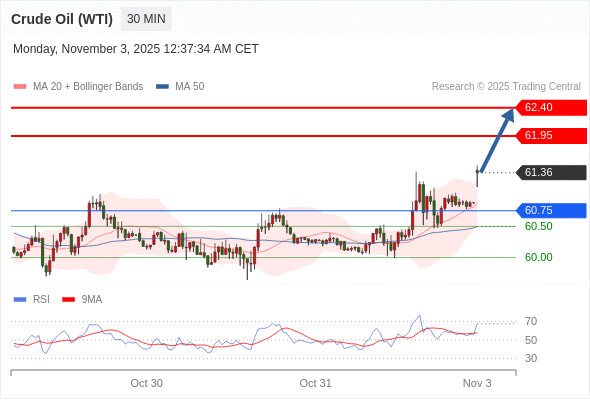Click the 60.75 blue pivot price tag
The height and width of the screenshot is (400, 590).
551,210
